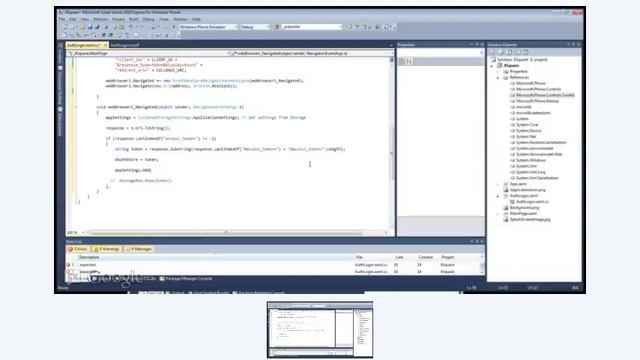The width and height of the screenshot is (640, 360).
Task: Toggle the Messages filter in the Error List
Action: coord(139,249)
